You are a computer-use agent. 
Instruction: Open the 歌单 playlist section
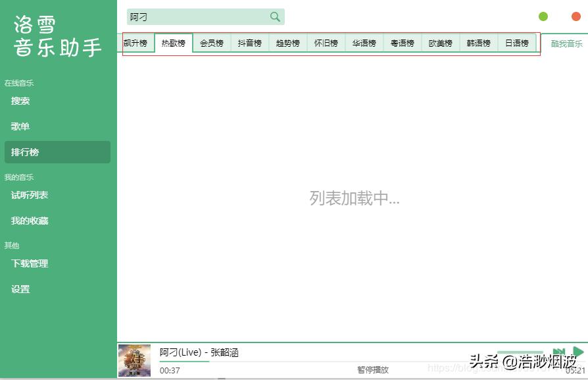20,126
